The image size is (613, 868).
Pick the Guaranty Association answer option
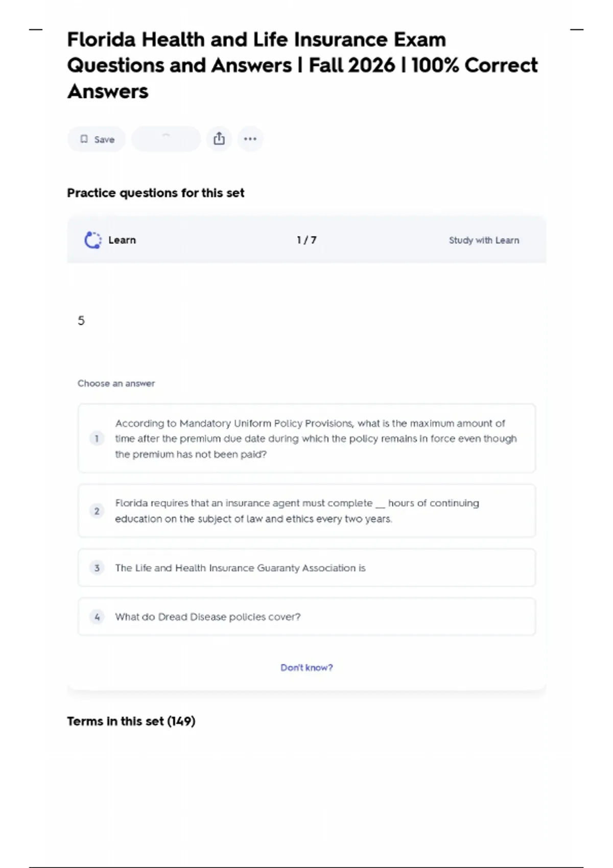coord(306,568)
